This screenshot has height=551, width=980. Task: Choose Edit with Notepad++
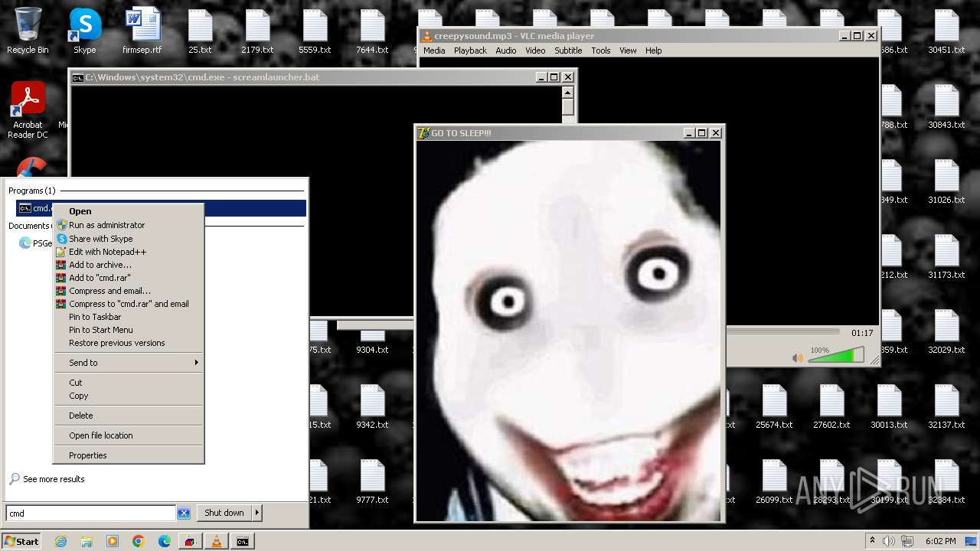[128, 252]
